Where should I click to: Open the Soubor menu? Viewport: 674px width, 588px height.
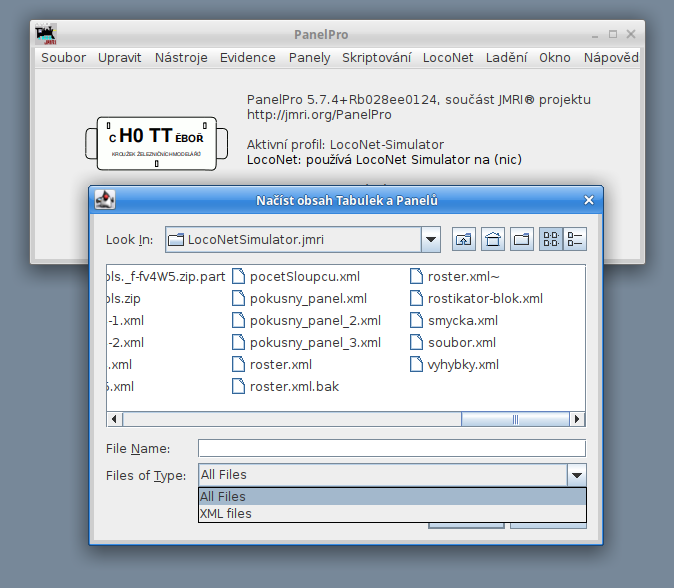63,58
